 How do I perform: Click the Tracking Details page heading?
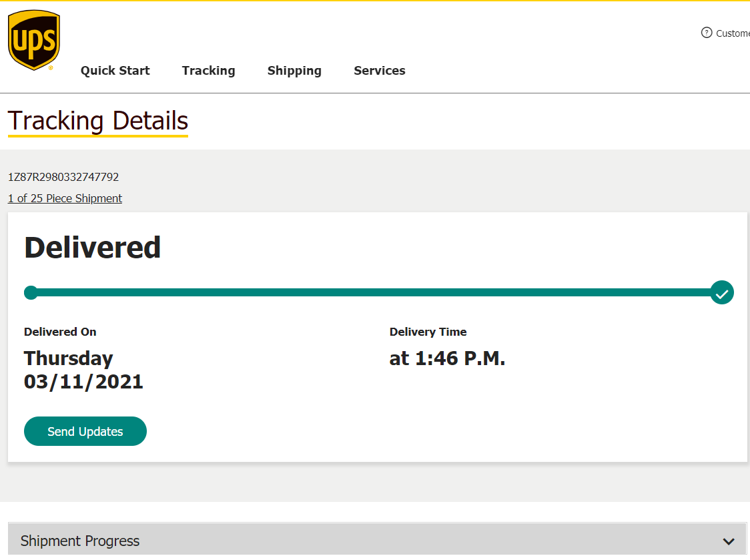pos(98,121)
